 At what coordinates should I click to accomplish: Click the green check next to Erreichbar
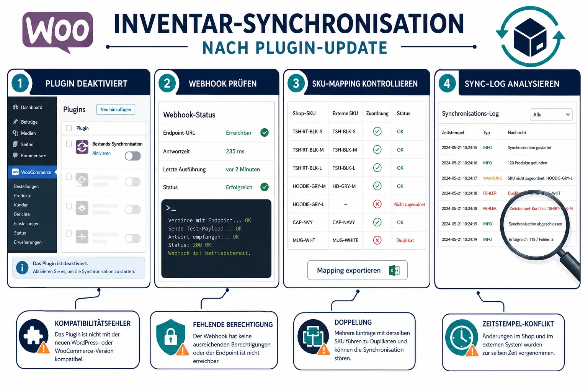coord(265,132)
